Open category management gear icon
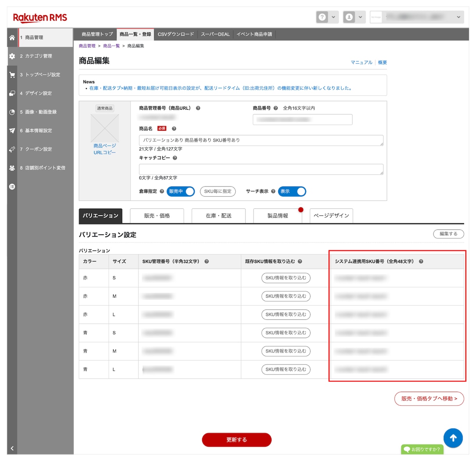Image resolution: width=476 pixels, height=476 pixels. coord(12,56)
